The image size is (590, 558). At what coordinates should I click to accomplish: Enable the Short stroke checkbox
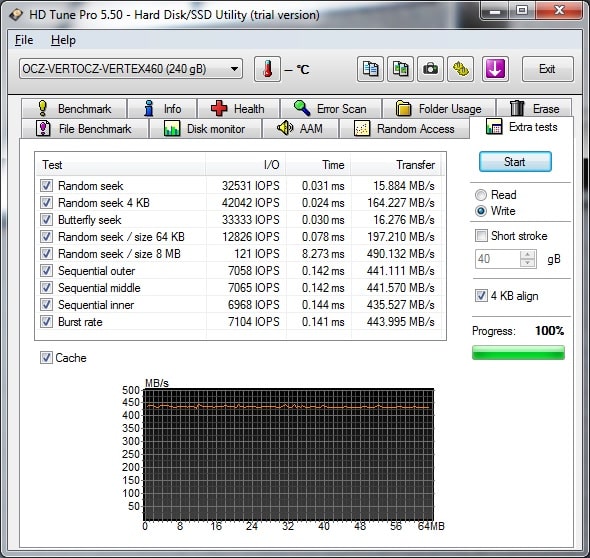481,236
